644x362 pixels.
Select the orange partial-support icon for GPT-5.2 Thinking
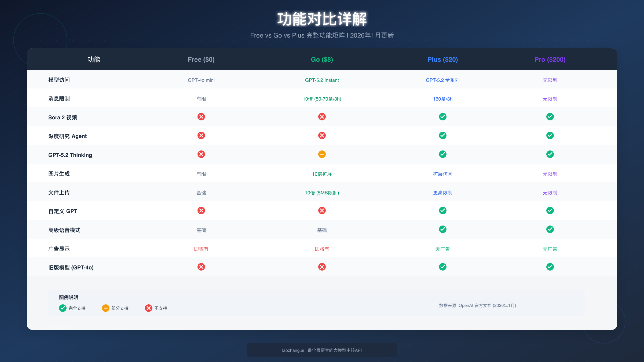point(322,154)
